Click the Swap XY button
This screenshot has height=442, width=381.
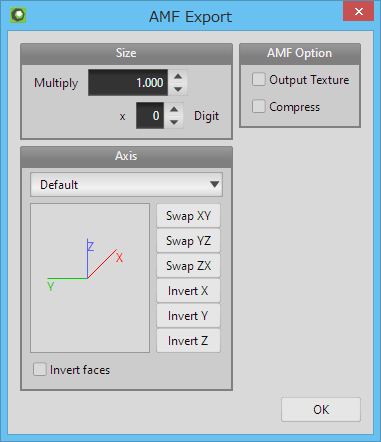coord(188,216)
